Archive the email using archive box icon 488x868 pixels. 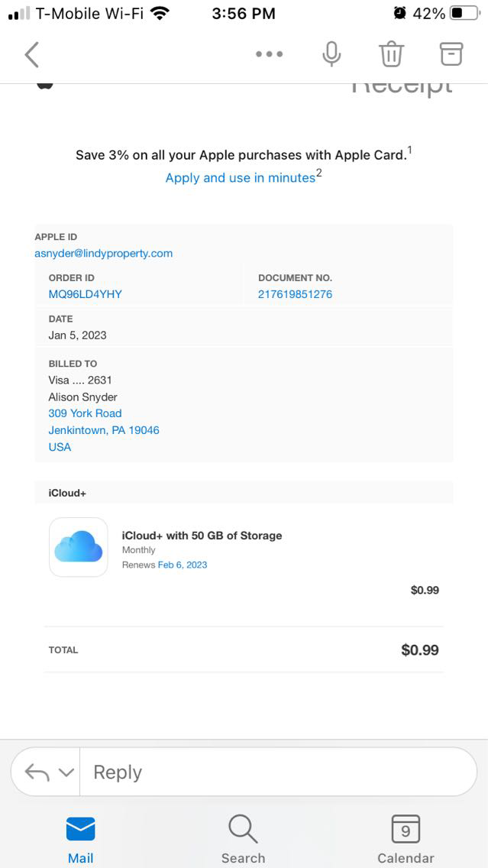tap(451, 53)
